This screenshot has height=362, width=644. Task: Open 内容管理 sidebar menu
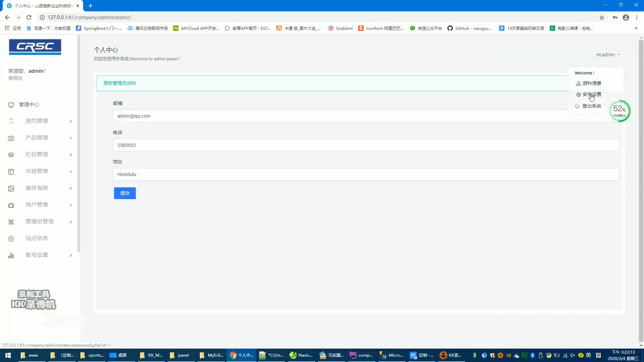(37, 171)
